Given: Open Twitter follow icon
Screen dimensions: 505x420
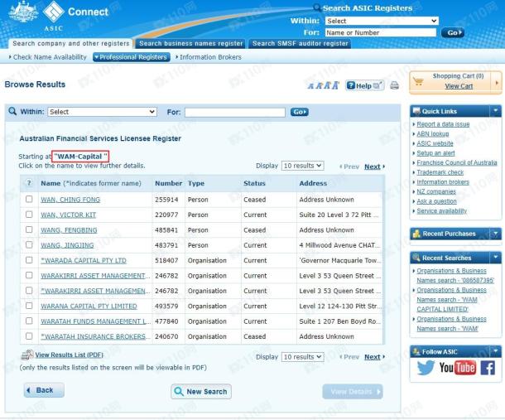Looking at the screenshot, I should (426, 368).
